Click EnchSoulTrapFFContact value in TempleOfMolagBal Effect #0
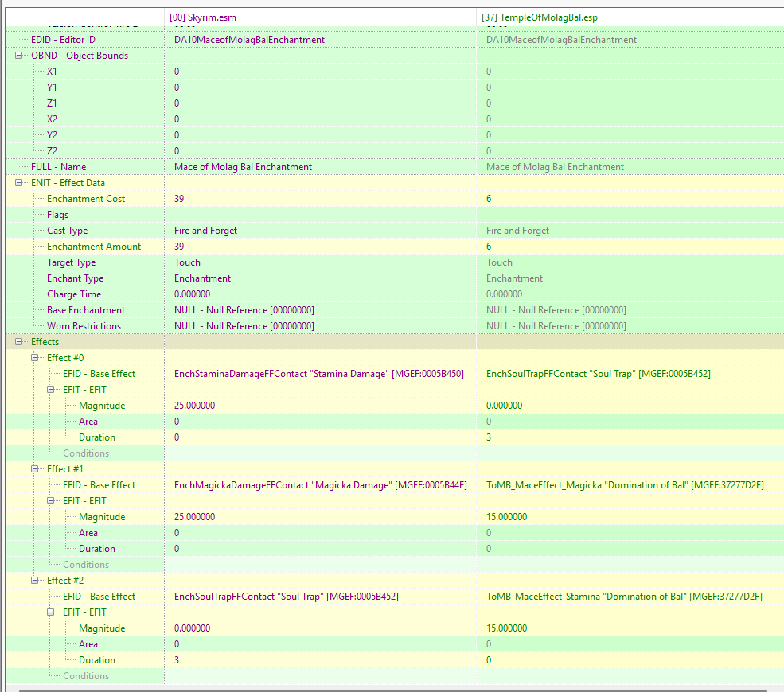This screenshot has height=692, width=784. [x=598, y=374]
